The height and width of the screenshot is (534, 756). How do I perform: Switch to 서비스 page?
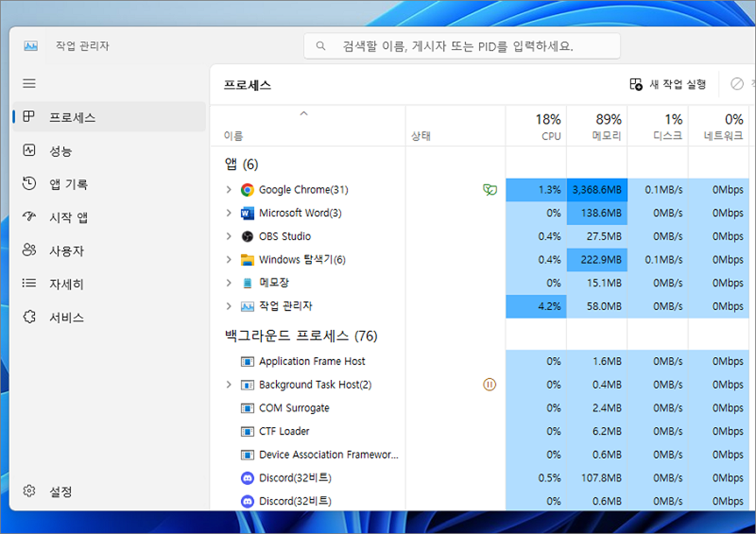point(109,317)
